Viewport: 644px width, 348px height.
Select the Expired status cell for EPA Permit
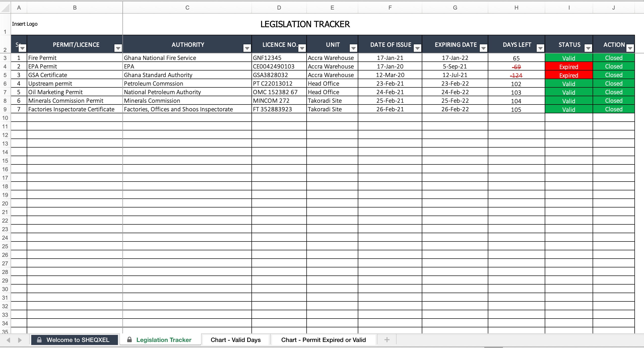[569, 66]
